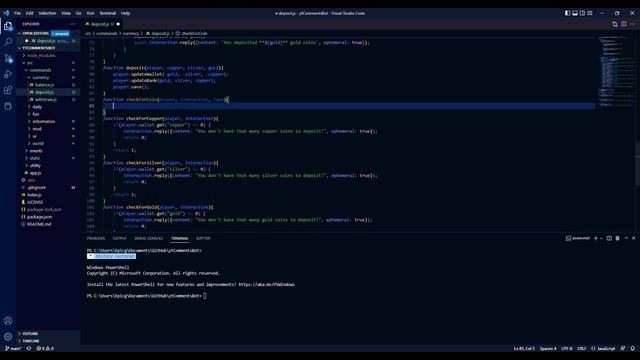The image size is (640, 360).
Task: Open the Run and Debug view
Action: (8, 74)
